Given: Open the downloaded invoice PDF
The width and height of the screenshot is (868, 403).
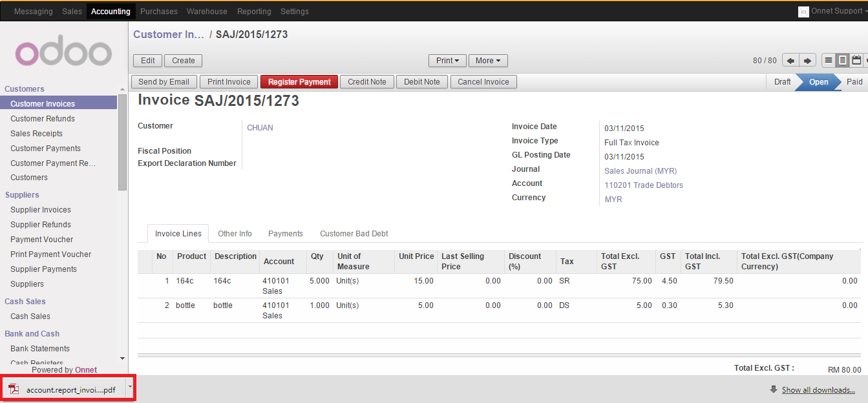Looking at the screenshot, I should point(65,389).
